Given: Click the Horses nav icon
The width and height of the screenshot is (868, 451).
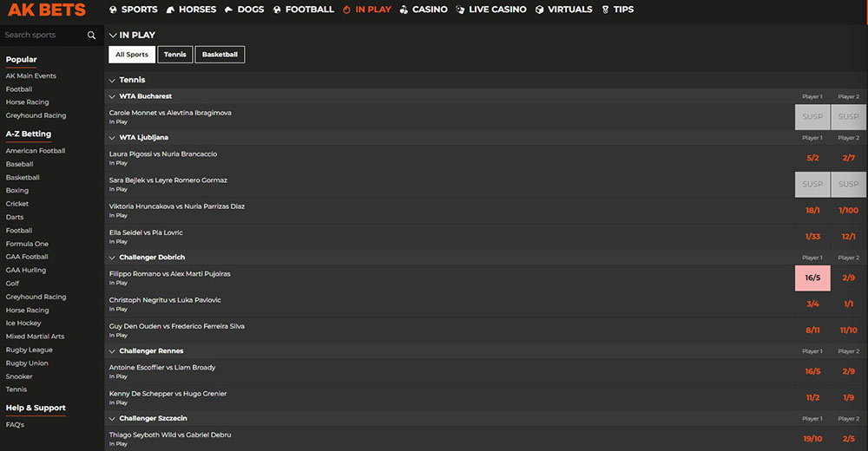Looking at the screenshot, I should tap(170, 10).
